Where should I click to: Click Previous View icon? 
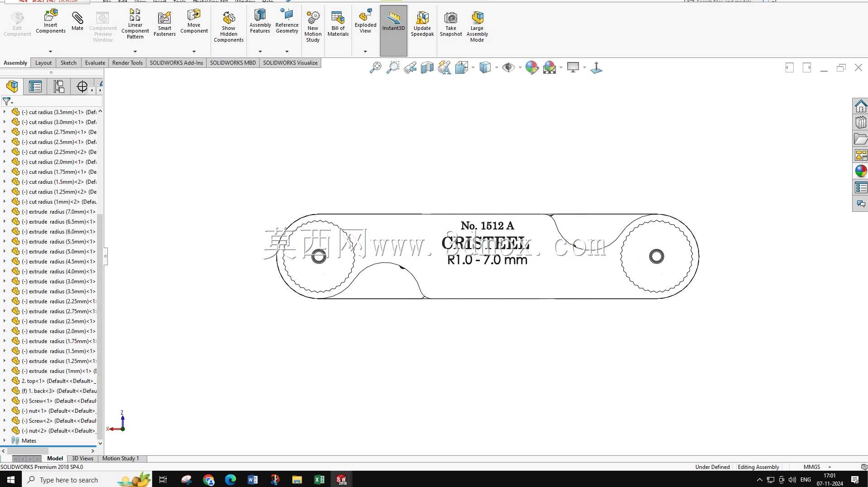tap(410, 68)
